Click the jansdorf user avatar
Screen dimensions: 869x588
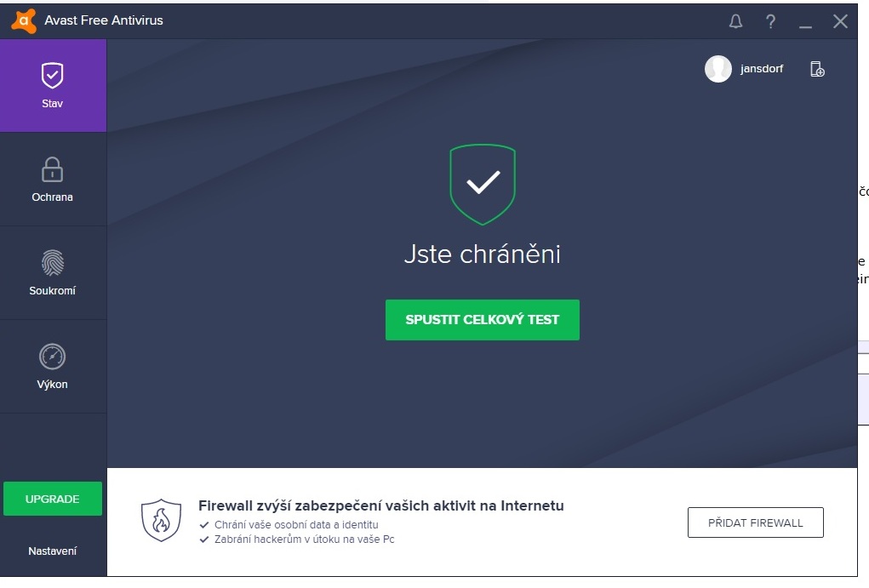[x=718, y=69]
